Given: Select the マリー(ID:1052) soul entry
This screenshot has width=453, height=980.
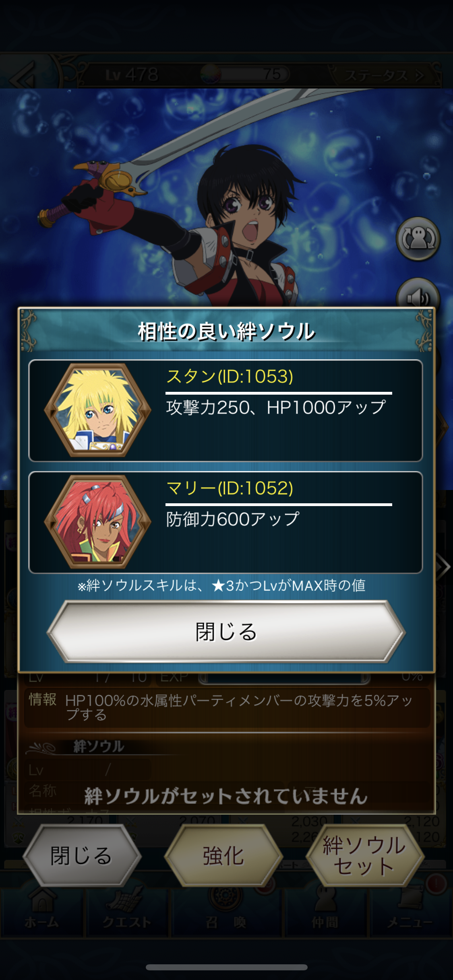Looking at the screenshot, I should point(225,522).
